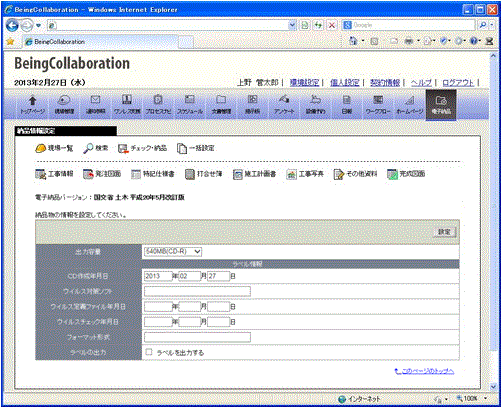Image resolution: width=502 pixels, height=408 pixels.
Task: Open the ヘルプ link
Action: (x=421, y=82)
